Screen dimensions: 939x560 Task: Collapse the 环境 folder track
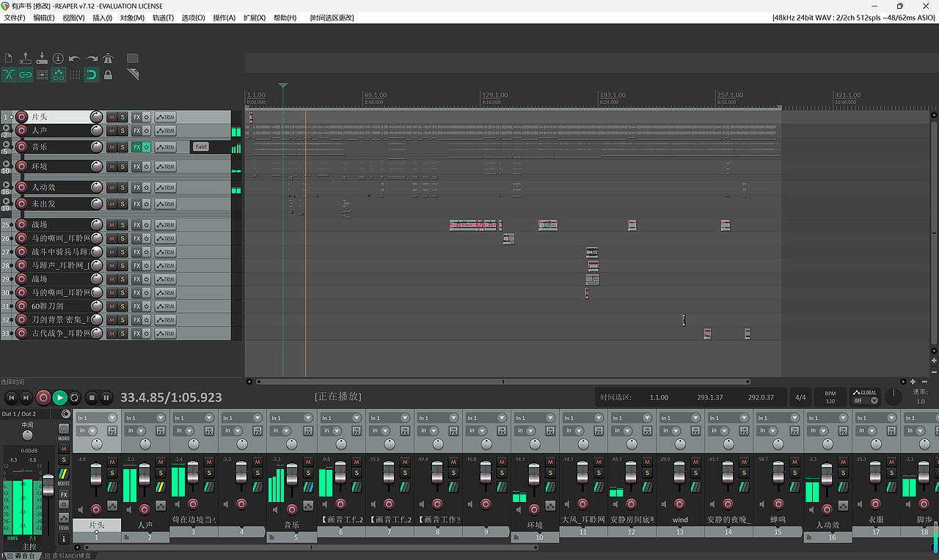pyautogui.click(x=7, y=163)
